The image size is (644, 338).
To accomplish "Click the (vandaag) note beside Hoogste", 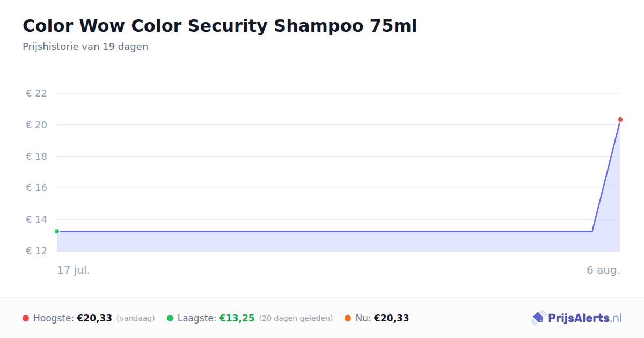I will [x=136, y=318].
